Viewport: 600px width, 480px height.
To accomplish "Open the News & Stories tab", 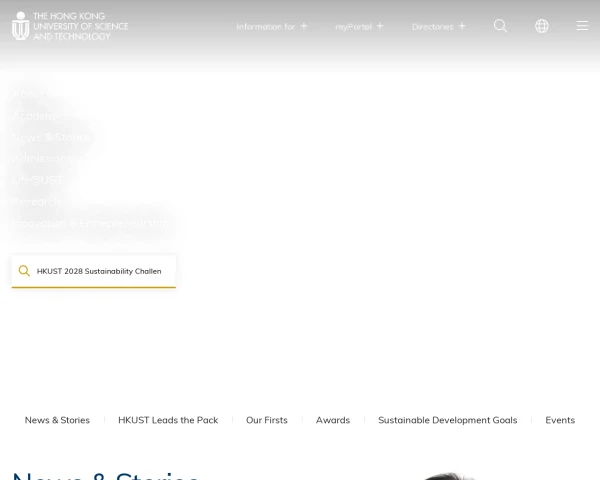I will 57,420.
